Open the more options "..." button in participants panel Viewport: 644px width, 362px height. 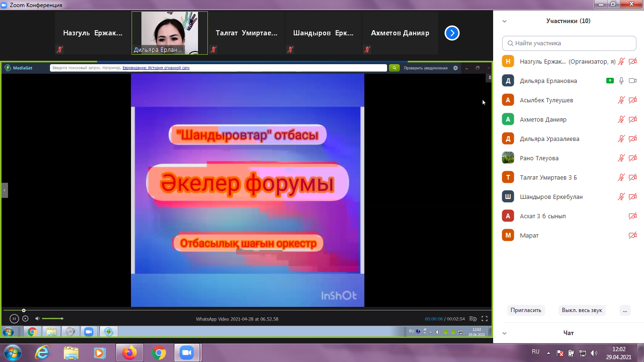625,310
